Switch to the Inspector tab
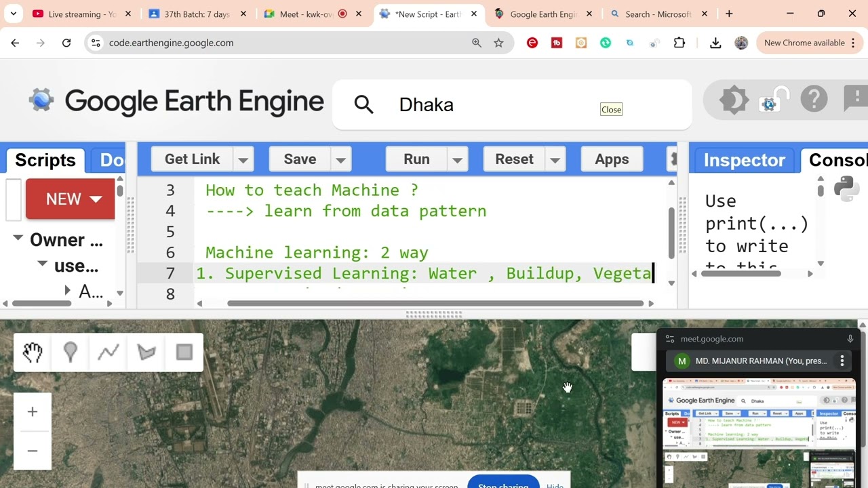This screenshot has width=868, height=488. pyautogui.click(x=744, y=160)
